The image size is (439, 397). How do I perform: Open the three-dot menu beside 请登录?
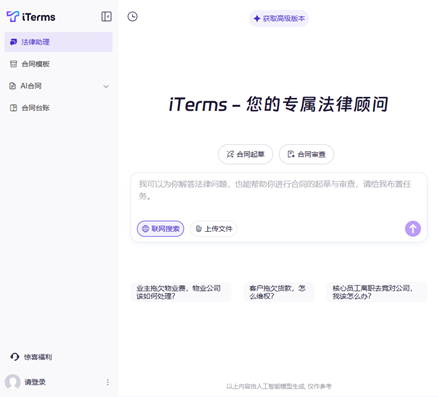[107, 382]
